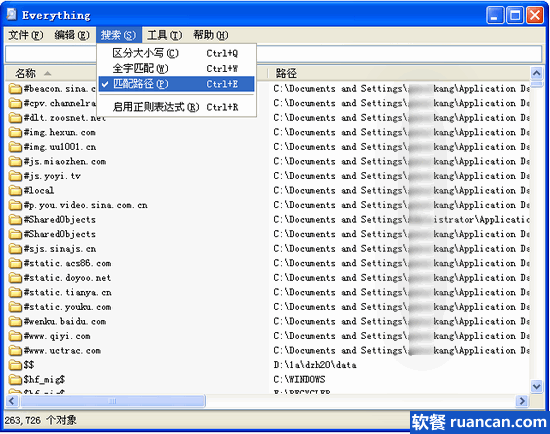
Task: Select the #sjs.sinajs.cn folder icon
Action: 15,249
